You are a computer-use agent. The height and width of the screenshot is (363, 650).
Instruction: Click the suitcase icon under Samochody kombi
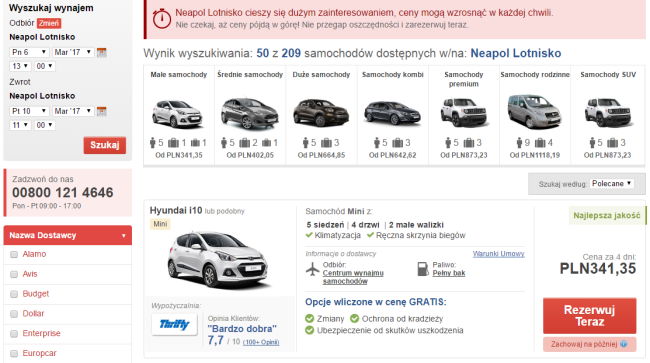click(398, 143)
